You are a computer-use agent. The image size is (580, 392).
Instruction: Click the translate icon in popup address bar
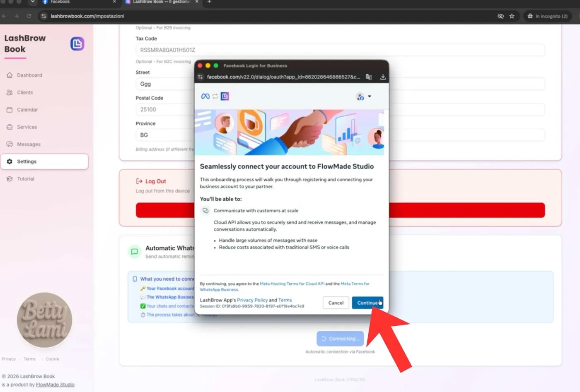pos(369,77)
